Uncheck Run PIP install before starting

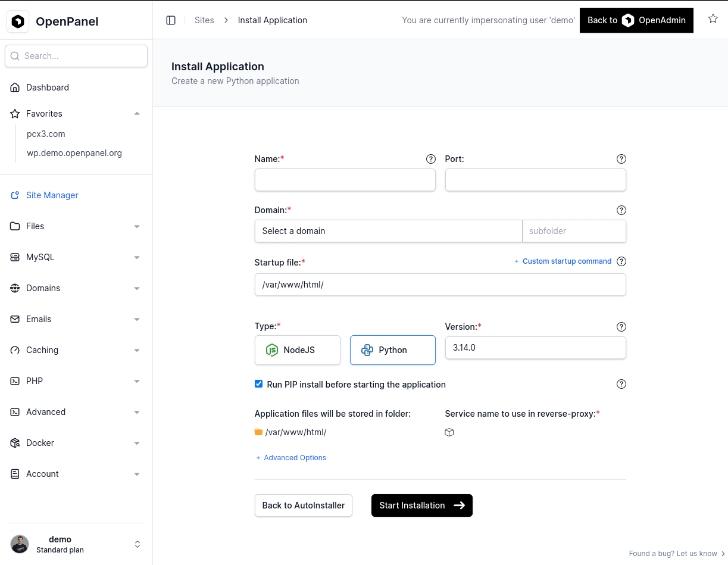[x=258, y=384]
